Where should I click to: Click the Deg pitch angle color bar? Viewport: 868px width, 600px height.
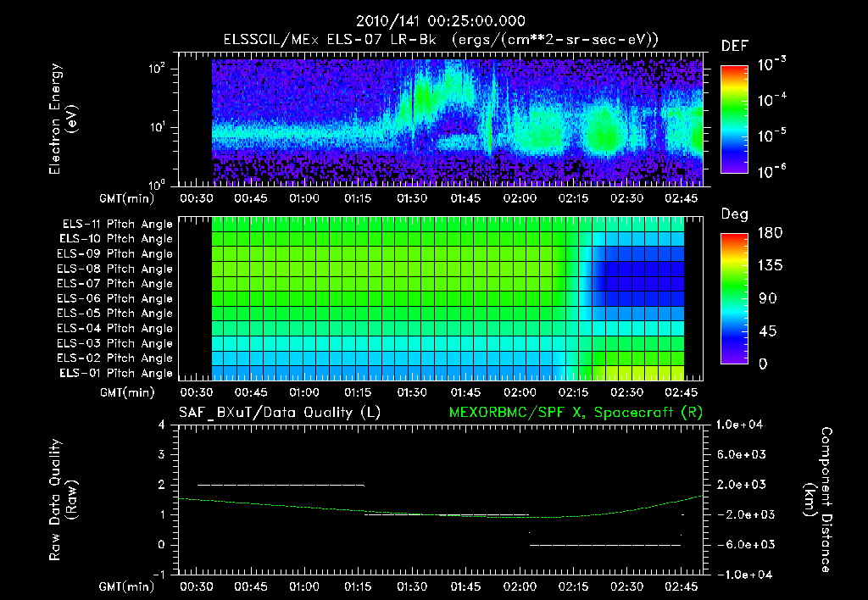(735, 298)
